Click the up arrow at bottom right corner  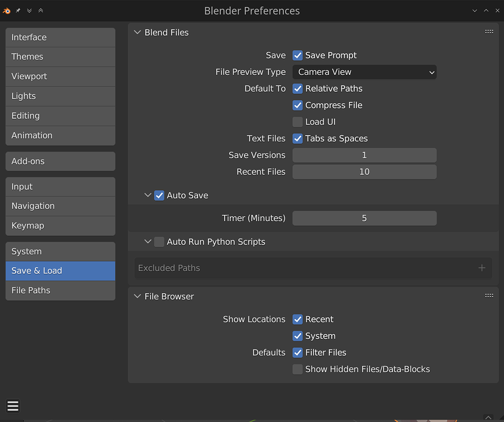coord(488,417)
